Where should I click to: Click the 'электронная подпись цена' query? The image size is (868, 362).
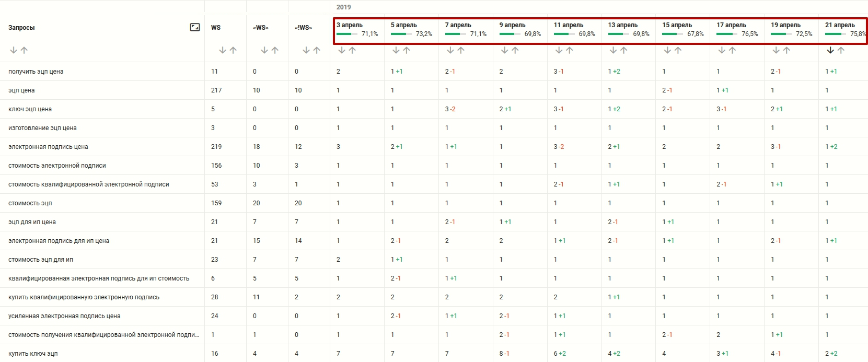click(x=48, y=147)
